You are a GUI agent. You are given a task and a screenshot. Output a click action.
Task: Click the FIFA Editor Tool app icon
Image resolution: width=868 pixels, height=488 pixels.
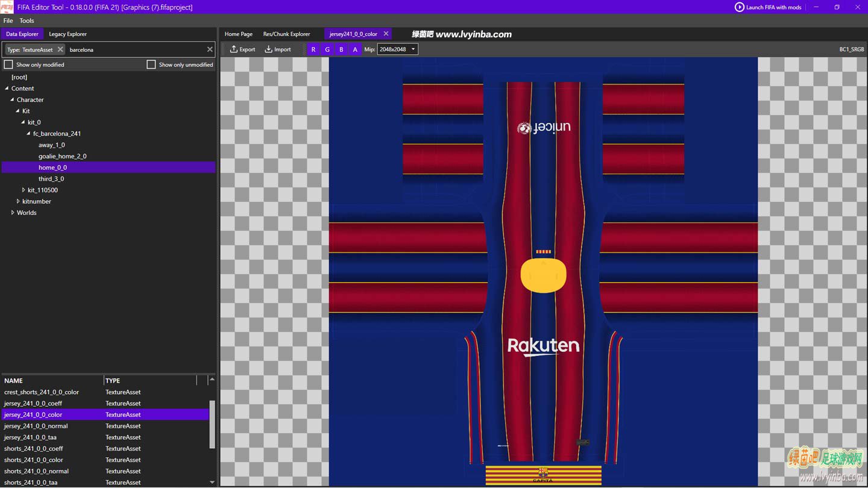[7, 7]
